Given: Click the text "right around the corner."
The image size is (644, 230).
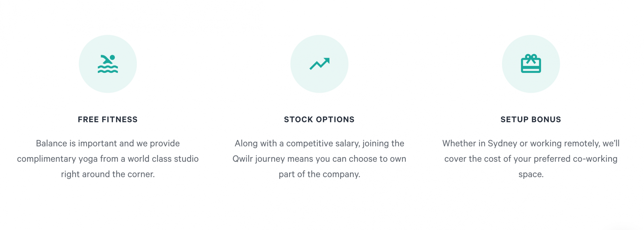Looking at the screenshot, I should click(108, 174).
